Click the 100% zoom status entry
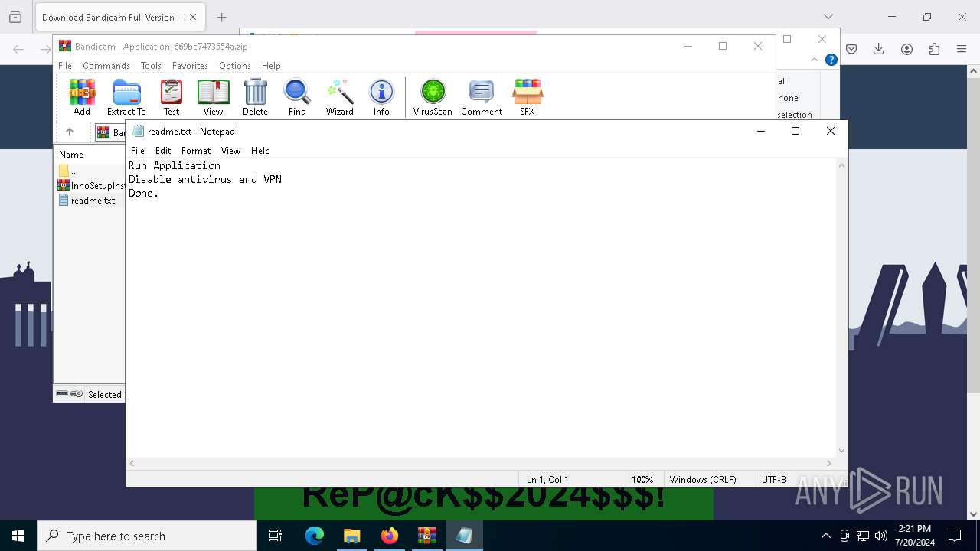Screen dimensions: 980x551 pyautogui.click(x=642, y=480)
